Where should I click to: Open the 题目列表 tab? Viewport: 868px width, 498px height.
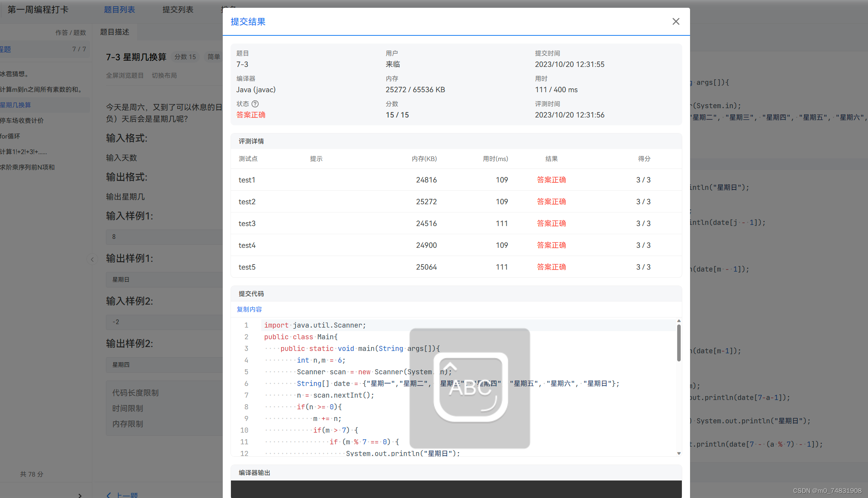tap(119, 9)
